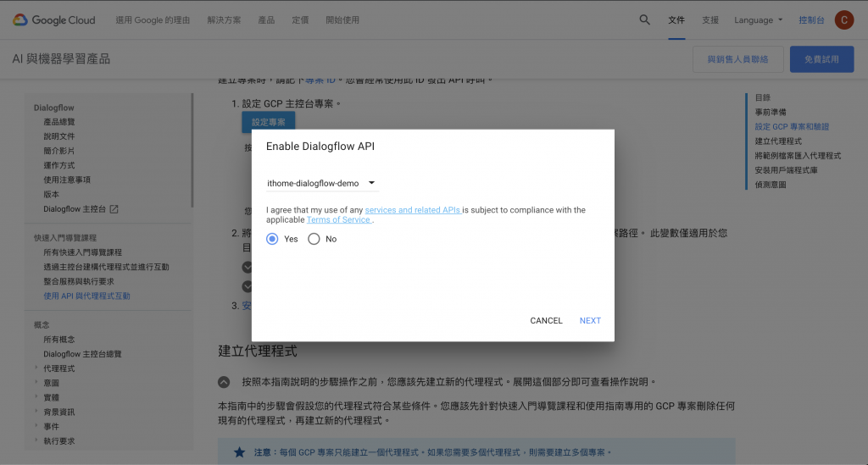Expand the 實體 sidebar section
868x465 pixels.
pyautogui.click(x=36, y=396)
